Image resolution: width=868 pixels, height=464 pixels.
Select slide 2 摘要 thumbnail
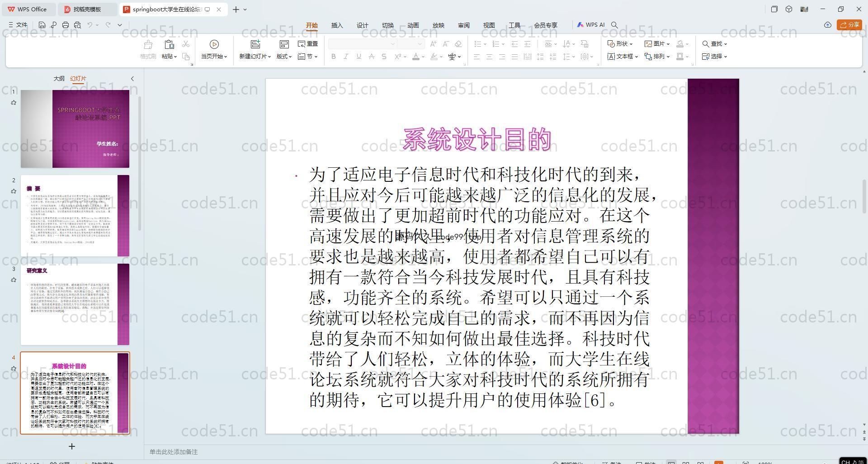(75, 216)
